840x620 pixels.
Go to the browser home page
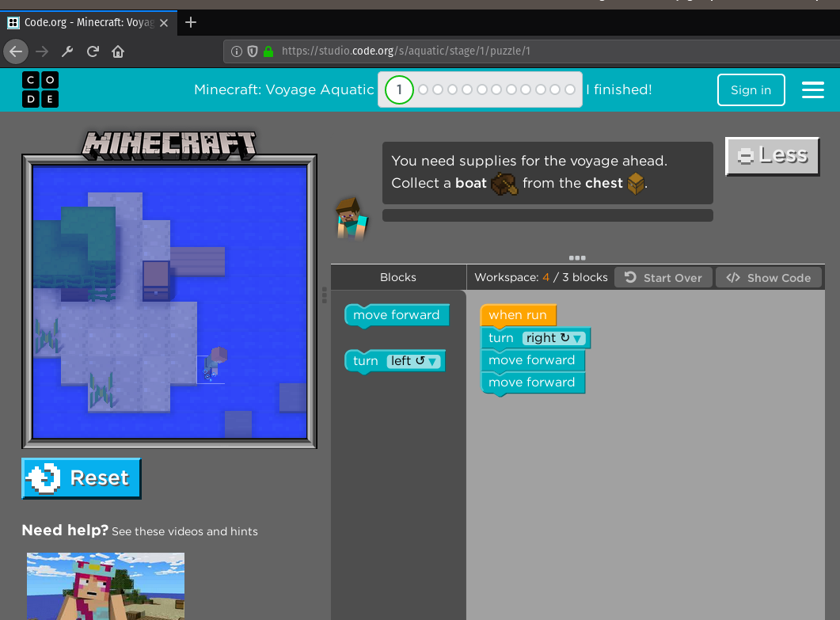click(x=118, y=51)
